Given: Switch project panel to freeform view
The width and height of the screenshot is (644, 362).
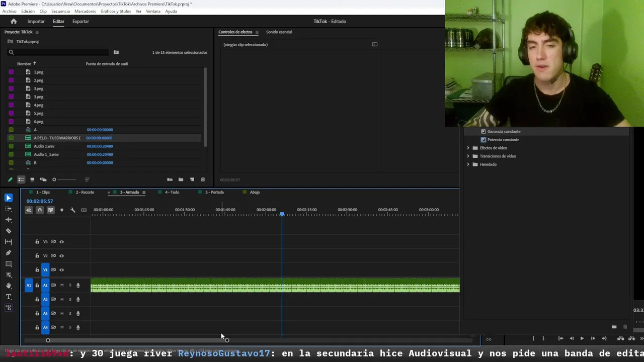Looking at the screenshot, I should (x=43, y=179).
